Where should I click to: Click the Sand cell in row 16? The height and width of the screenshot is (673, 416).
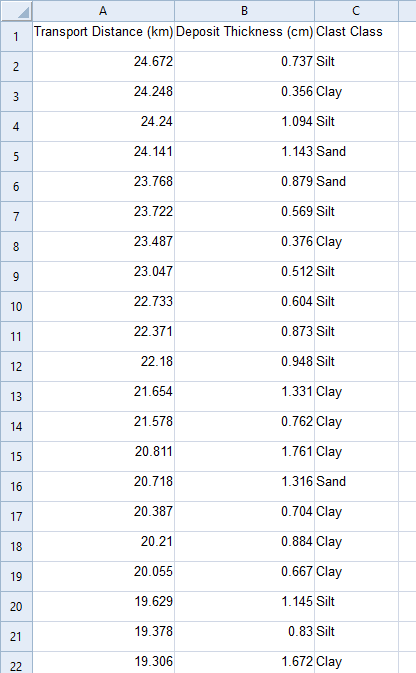[x=356, y=487]
